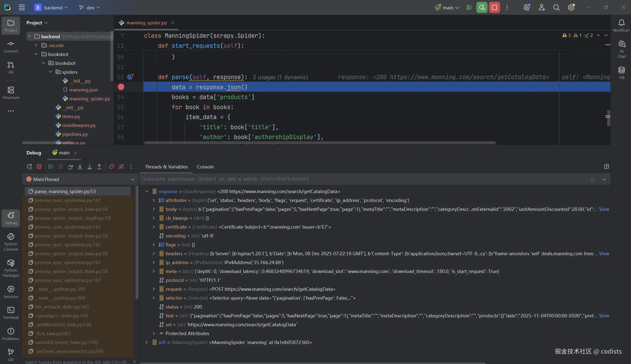631x364 pixels.
Task: Open the MainThread thread dropdown
Action: click(132, 179)
